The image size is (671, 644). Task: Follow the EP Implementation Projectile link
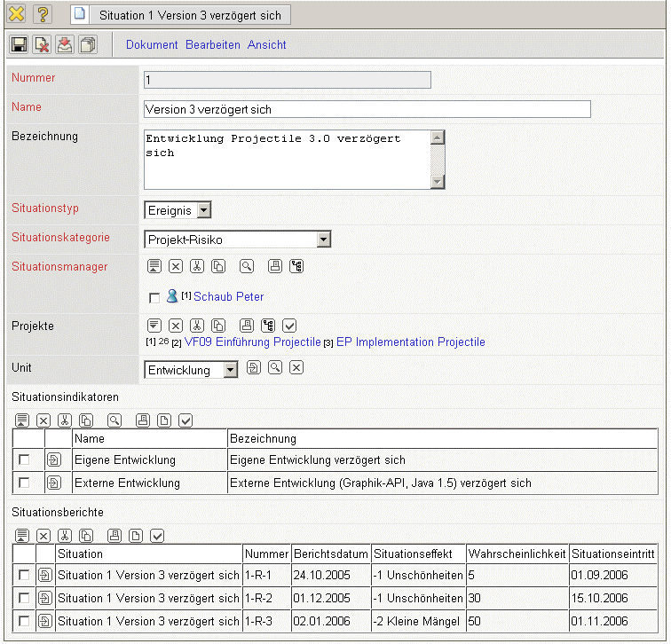point(410,342)
